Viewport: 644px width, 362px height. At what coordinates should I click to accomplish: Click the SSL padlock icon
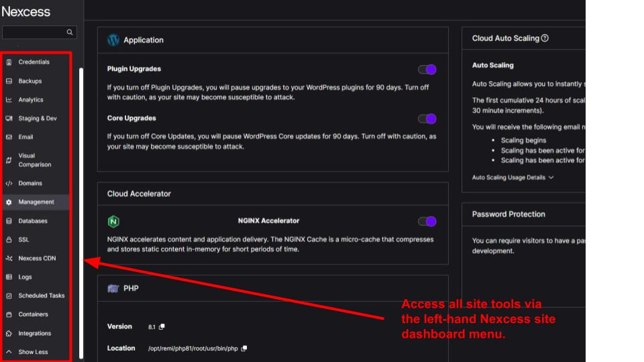tap(9, 240)
